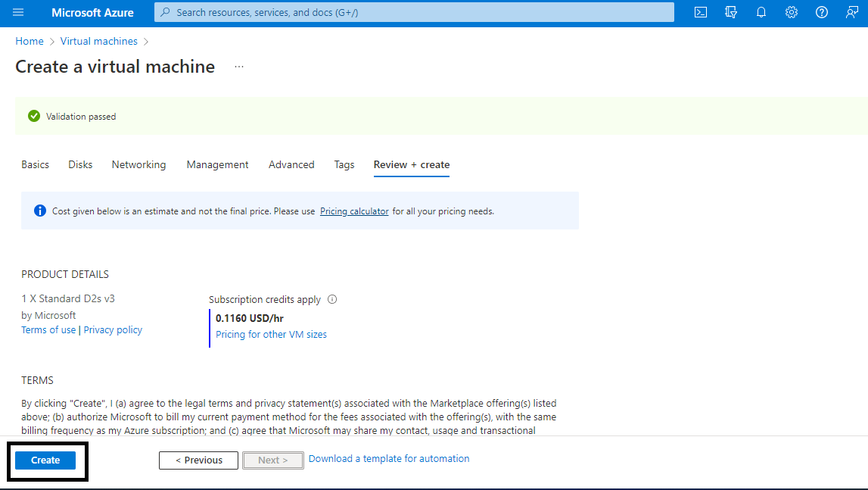Click the info icon beside Subscription credits apply
Image resolution: width=868 pixels, height=490 pixels.
(x=332, y=299)
